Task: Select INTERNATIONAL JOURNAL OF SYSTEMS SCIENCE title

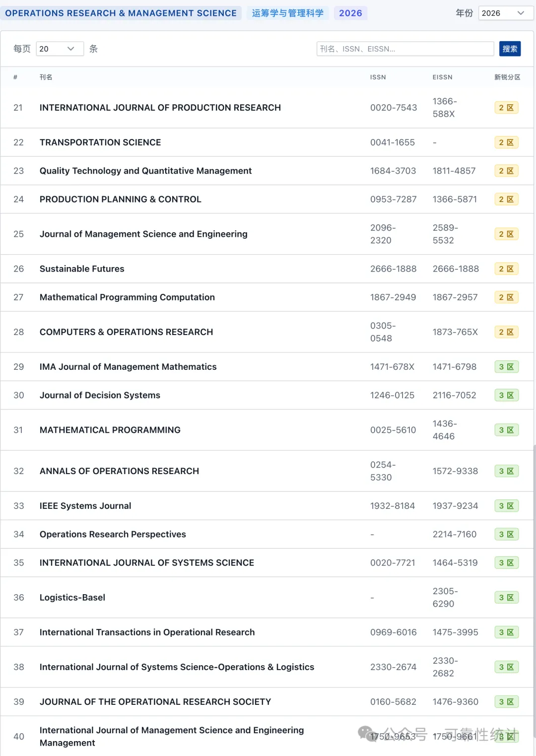Action: click(x=147, y=562)
